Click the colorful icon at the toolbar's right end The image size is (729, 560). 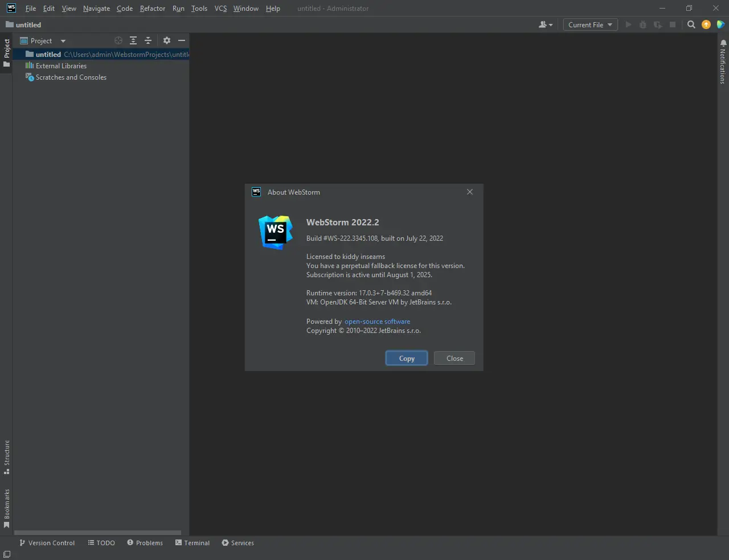[x=720, y=24]
